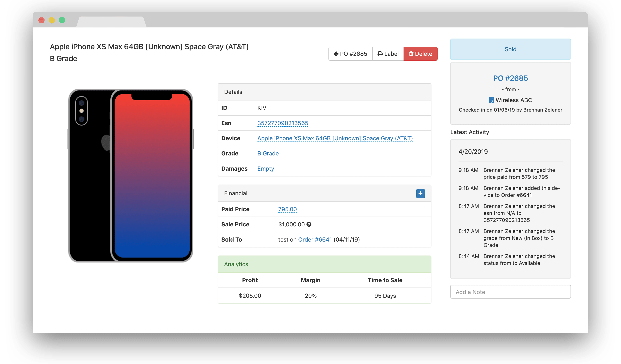Click the Time to Sale 95 Days value
The width and height of the screenshot is (621, 364).
[385, 296]
